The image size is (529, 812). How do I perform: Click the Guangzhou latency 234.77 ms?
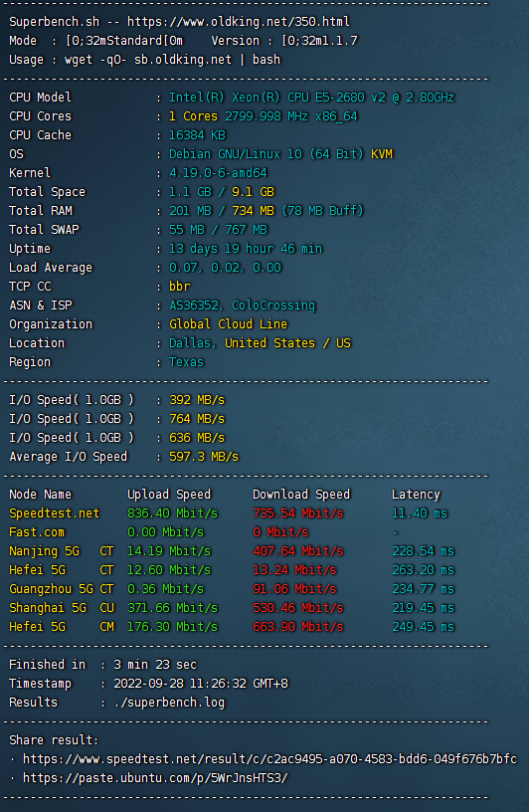[423, 589]
